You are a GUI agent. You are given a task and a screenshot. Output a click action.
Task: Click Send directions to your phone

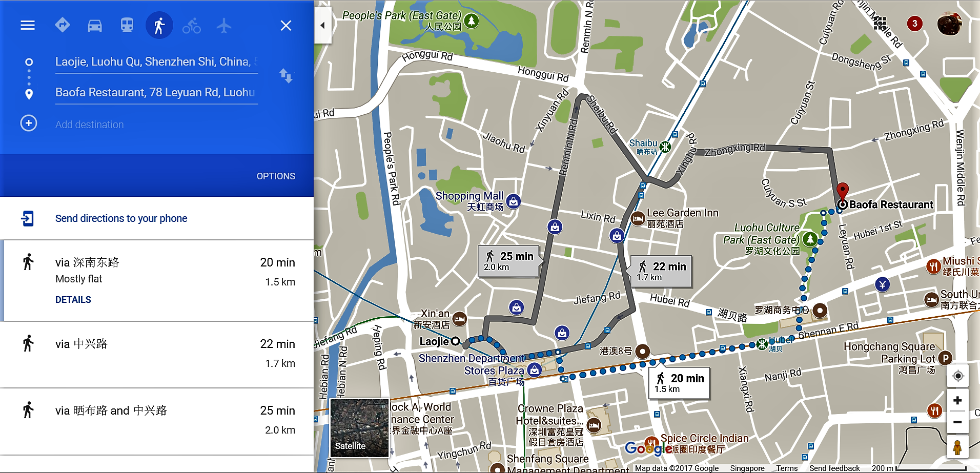(x=121, y=218)
